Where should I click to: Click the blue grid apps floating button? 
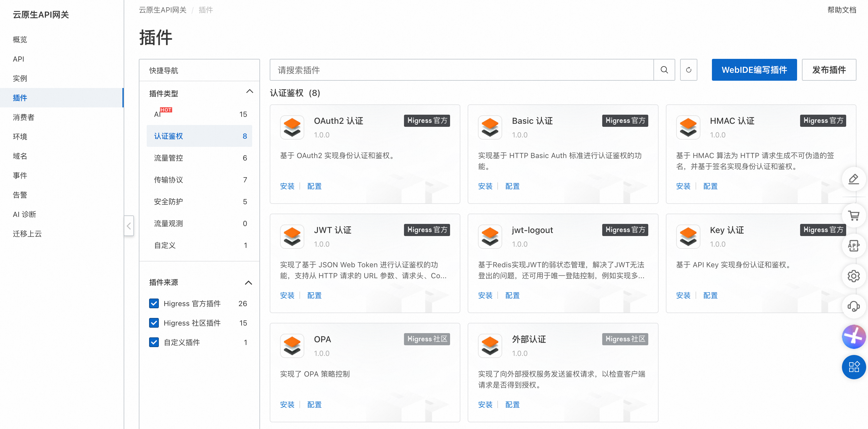[x=853, y=367]
